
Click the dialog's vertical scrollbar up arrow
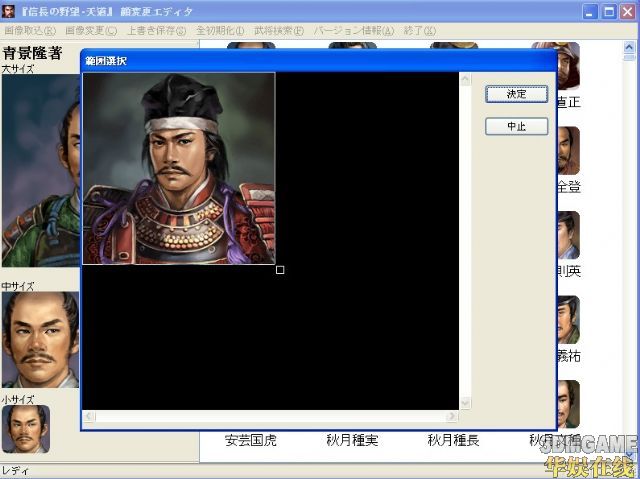point(465,79)
